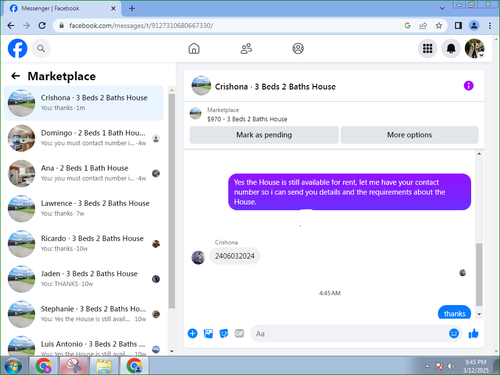The image size is (500, 375).
Task: Open Snipping Tool in taskbar
Action: [x=74, y=366]
